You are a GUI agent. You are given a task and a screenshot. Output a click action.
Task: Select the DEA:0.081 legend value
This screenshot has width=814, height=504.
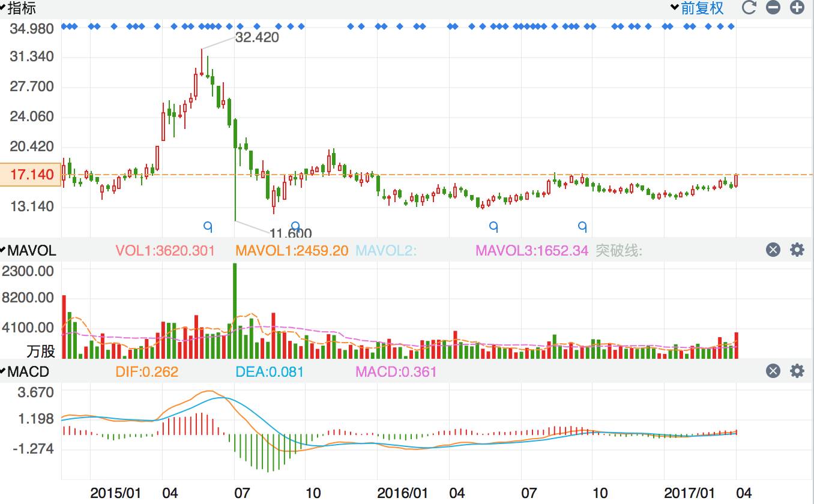270,371
